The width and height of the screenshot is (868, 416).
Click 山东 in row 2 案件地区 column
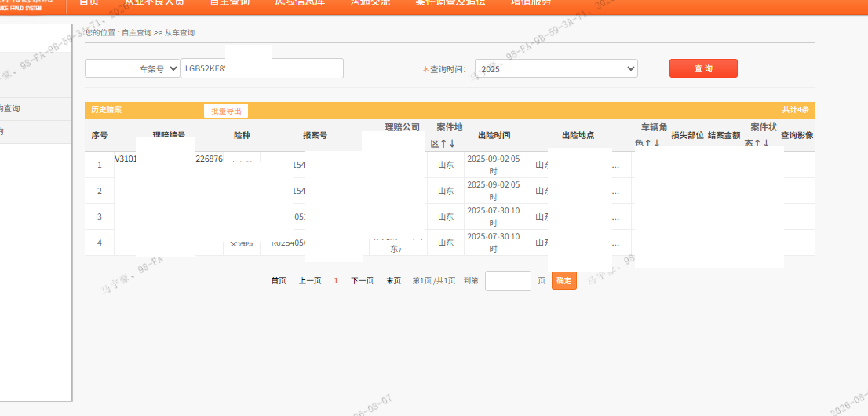click(x=446, y=191)
